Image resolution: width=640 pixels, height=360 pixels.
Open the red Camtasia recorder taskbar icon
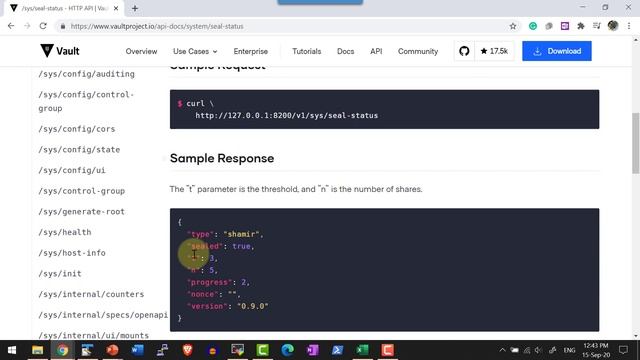387,350
